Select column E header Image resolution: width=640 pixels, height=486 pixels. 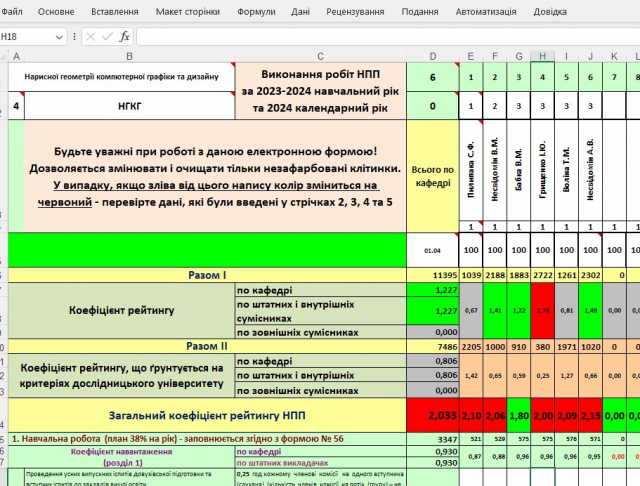pyautogui.click(x=471, y=56)
